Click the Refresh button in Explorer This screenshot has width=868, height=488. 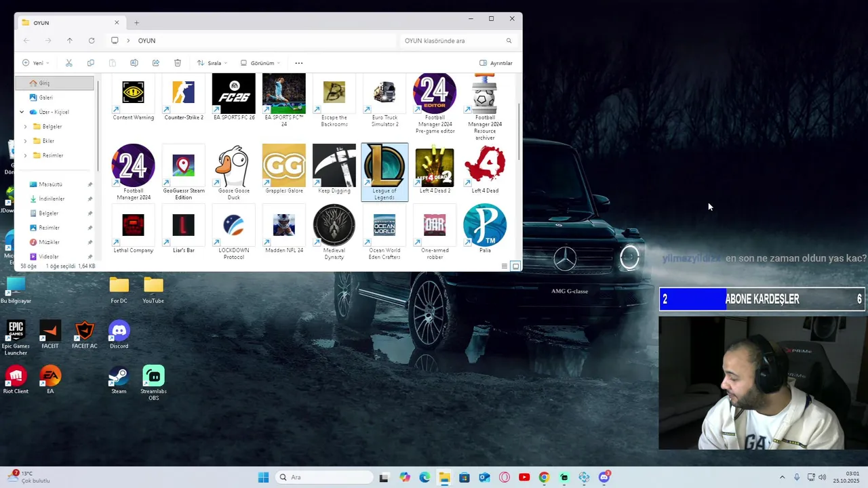(92, 41)
